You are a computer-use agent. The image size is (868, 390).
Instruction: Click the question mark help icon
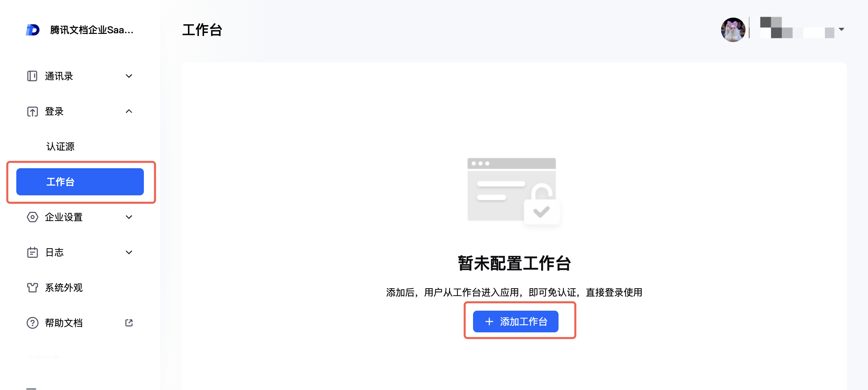tap(32, 323)
